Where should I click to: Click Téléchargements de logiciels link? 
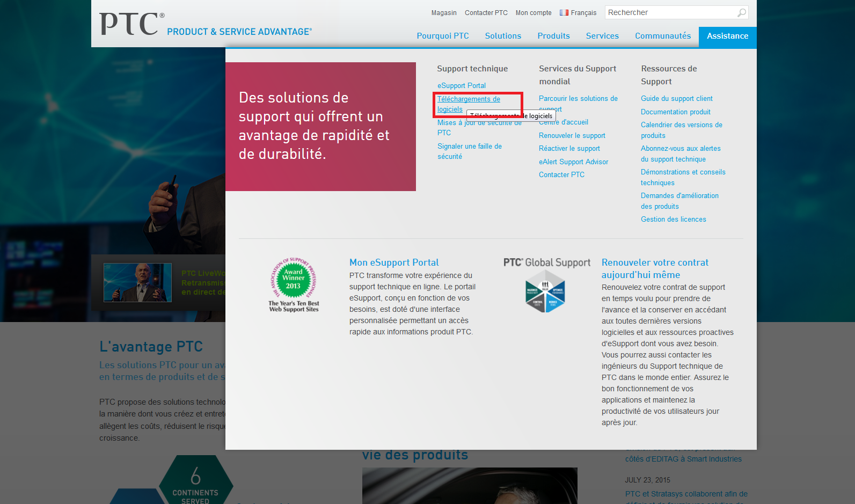(x=469, y=104)
